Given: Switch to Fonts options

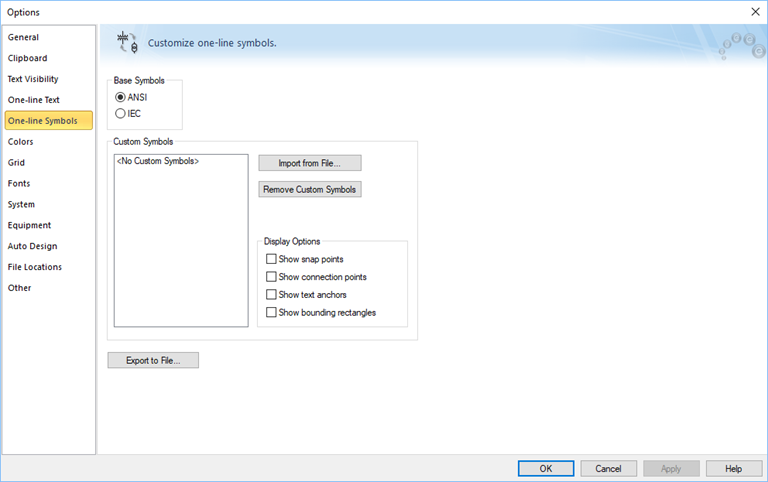Looking at the screenshot, I should 19,183.
